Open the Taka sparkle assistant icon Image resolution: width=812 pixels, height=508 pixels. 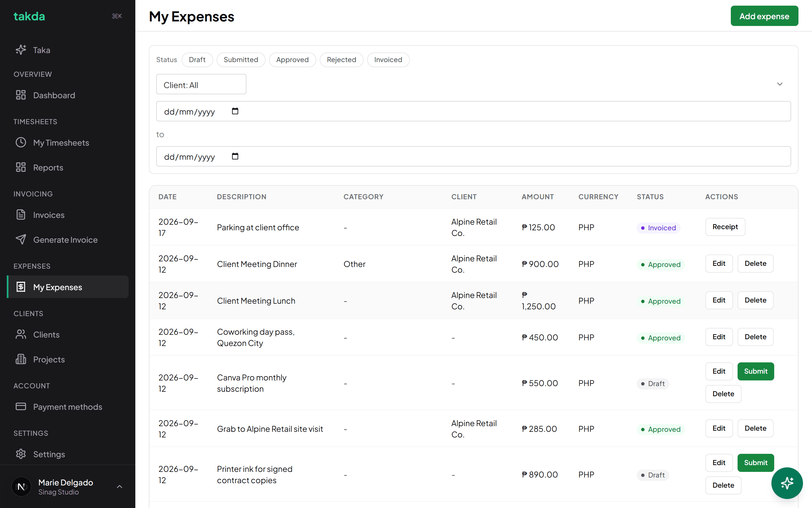pyautogui.click(x=21, y=50)
